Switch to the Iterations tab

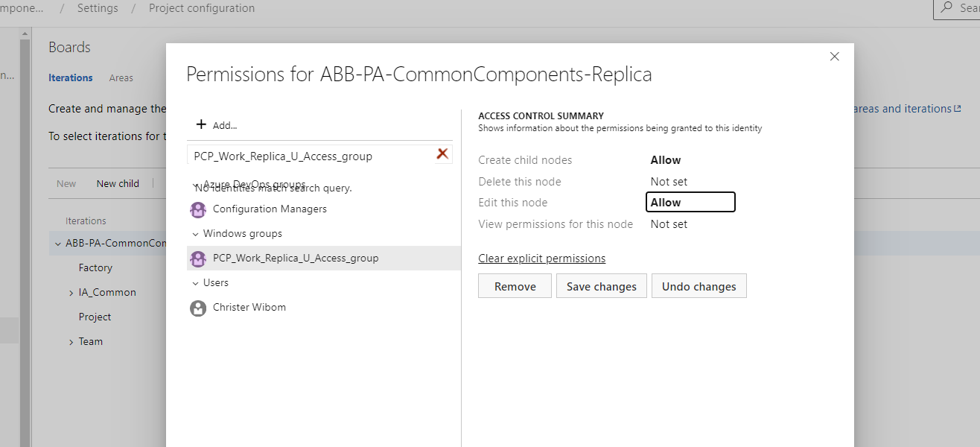[x=71, y=77]
